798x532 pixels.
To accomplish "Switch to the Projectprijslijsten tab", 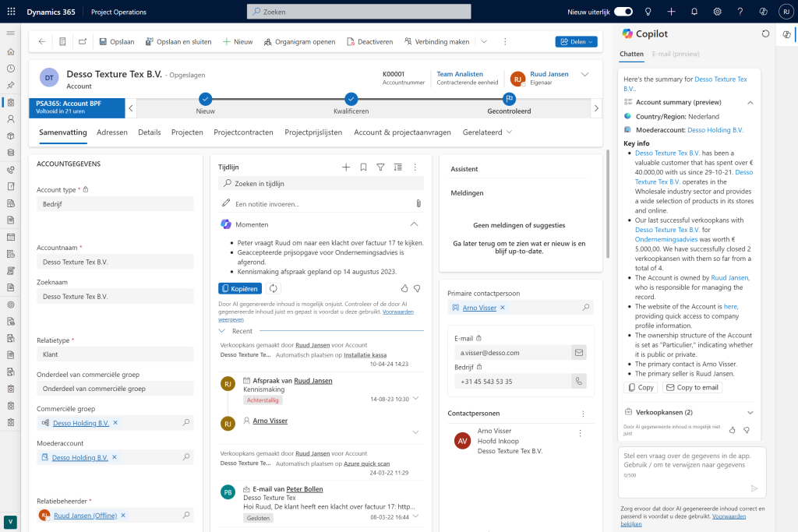I will (313, 132).
